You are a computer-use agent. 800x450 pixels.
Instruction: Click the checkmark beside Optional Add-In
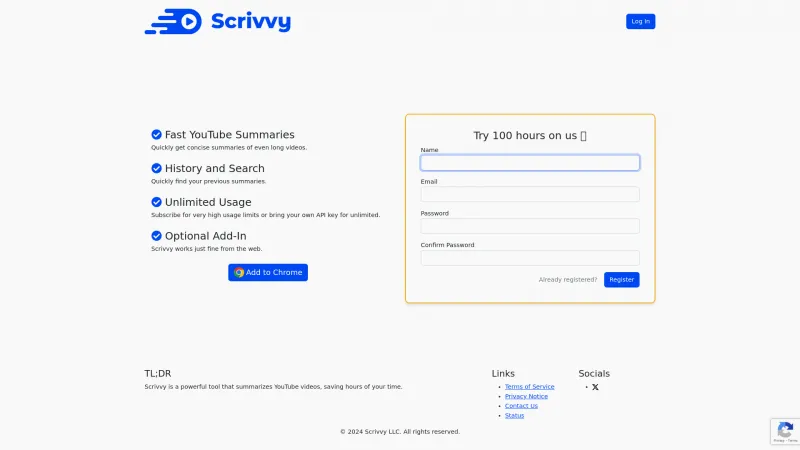point(157,236)
